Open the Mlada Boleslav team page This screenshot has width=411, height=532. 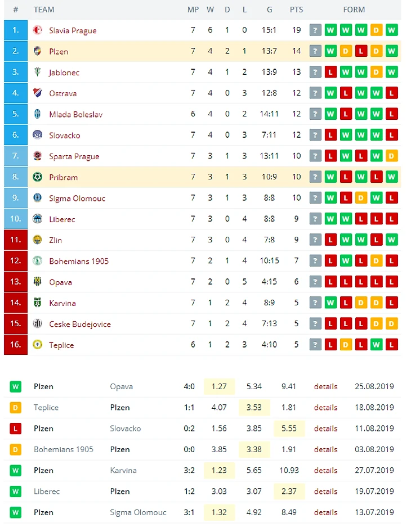pos(76,114)
